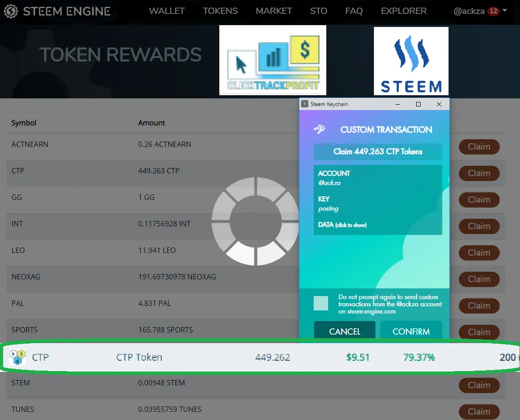Cancel the Keychain custom transaction
The height and width of the screenshot is (420, 520).
pos(345,331)
